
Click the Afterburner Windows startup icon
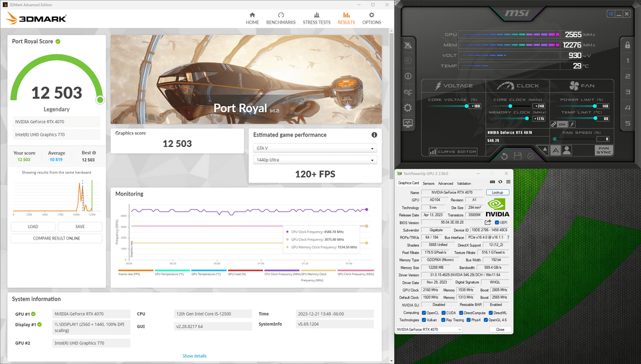(x=611, y=14)
